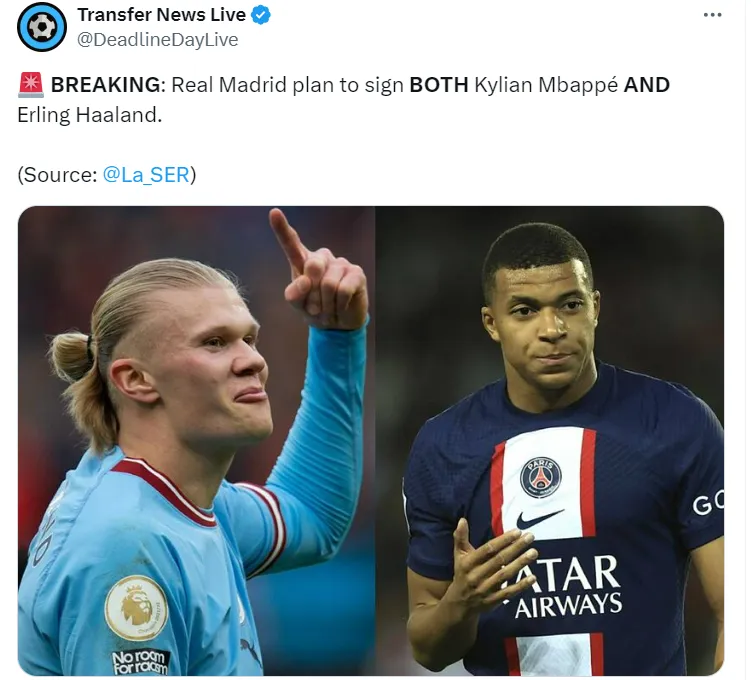
Task: Click the Nike swoosh logo
Action: pos(539,520)
